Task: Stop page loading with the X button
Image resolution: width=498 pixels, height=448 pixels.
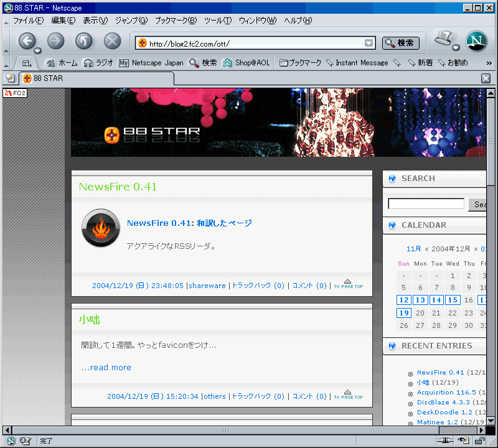Action: pyautogui.click(x=113, y=41)
